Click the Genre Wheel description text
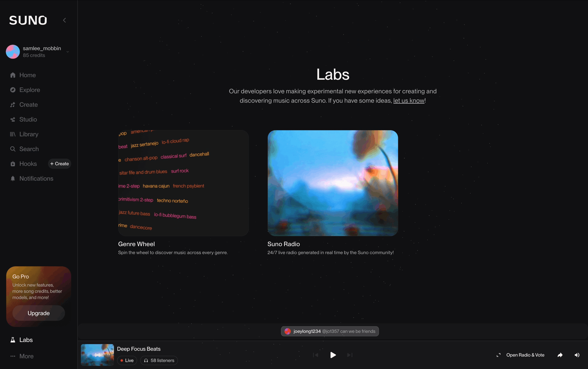Image resolution: width=588 pixels, height=369 pixels. [173, 253]
